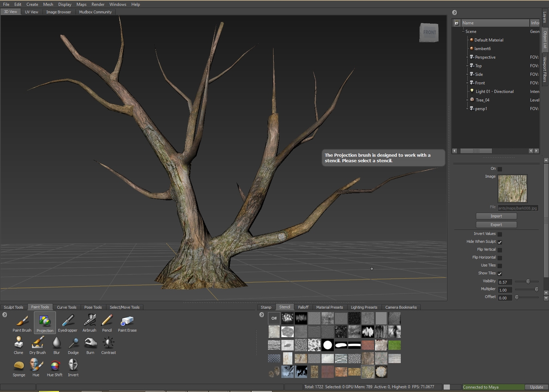Image resolution: width=549 pixels, height=392 pixels.
Task: Collapse the Scene tree node
Action: [463, 31]
